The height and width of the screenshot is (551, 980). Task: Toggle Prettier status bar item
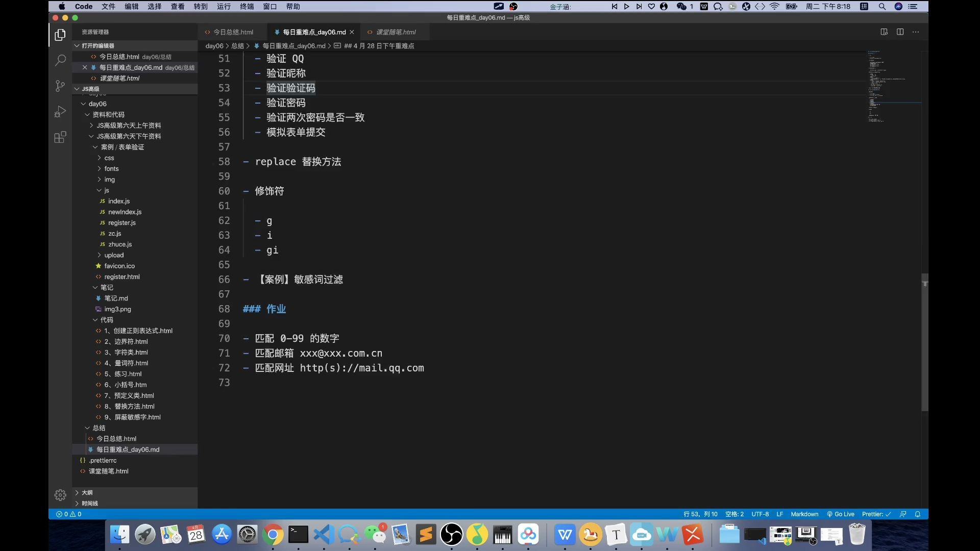tap(876, 514)
